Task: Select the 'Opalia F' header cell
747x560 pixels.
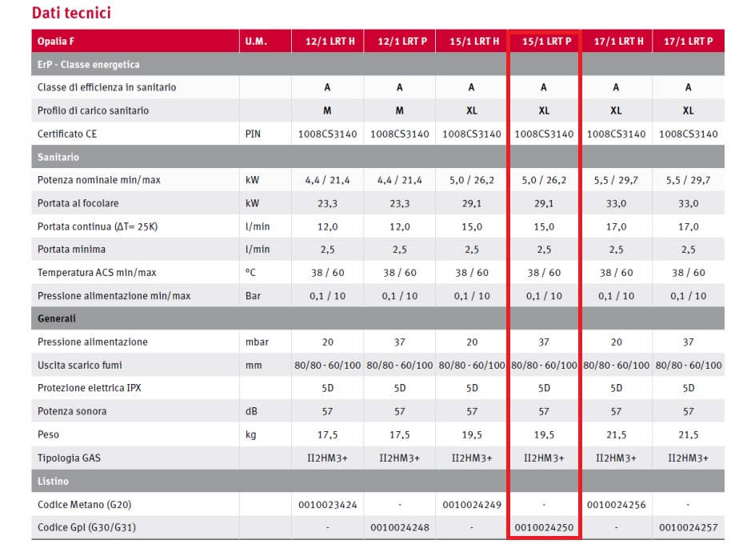Action: (56, 42)
